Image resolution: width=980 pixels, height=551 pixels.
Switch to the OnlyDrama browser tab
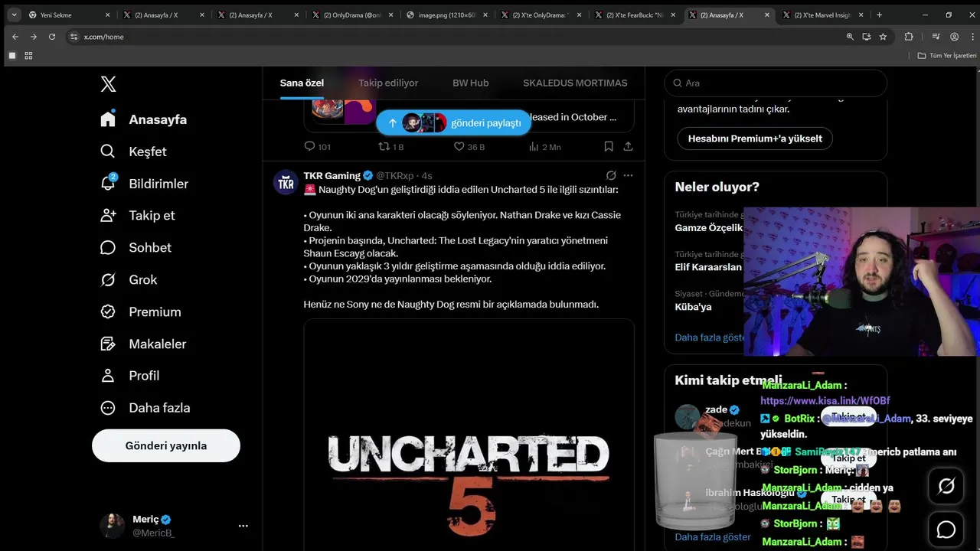(x=352, y=15)
